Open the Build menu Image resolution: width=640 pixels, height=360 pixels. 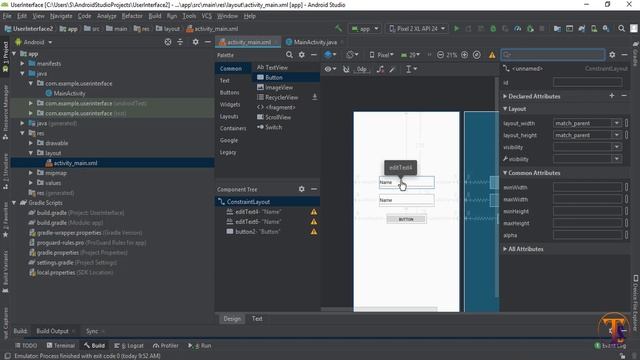tap(155, 16)
